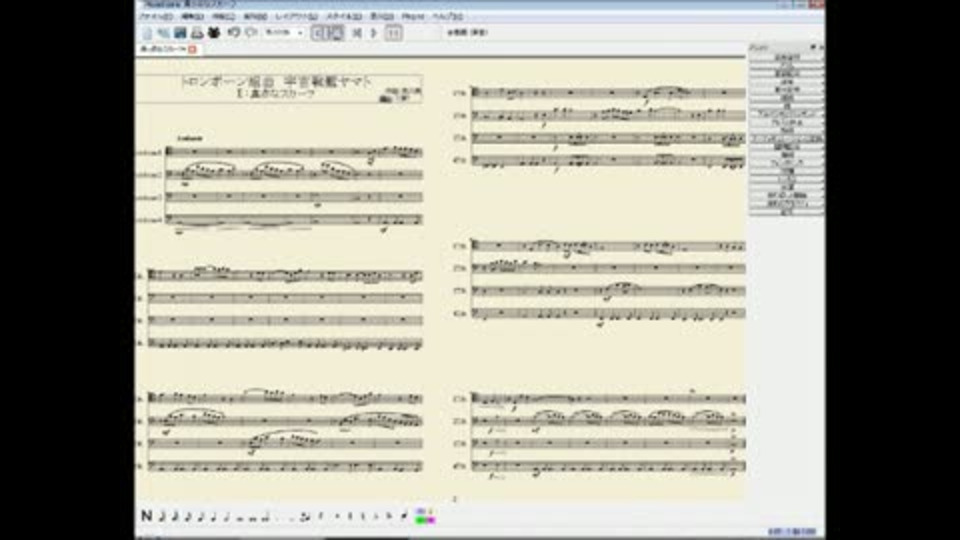Open the Plugins menu

[x=413, y=17]
